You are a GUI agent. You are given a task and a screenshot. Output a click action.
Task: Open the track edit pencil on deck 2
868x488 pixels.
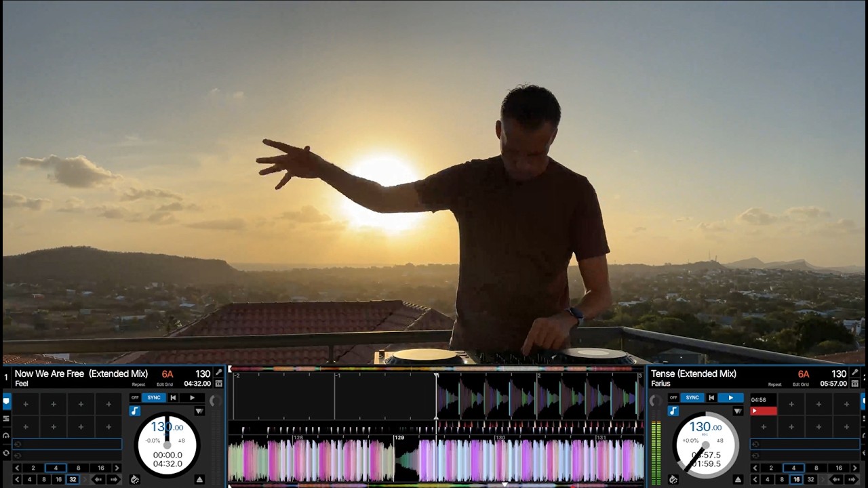coord(855,373)
